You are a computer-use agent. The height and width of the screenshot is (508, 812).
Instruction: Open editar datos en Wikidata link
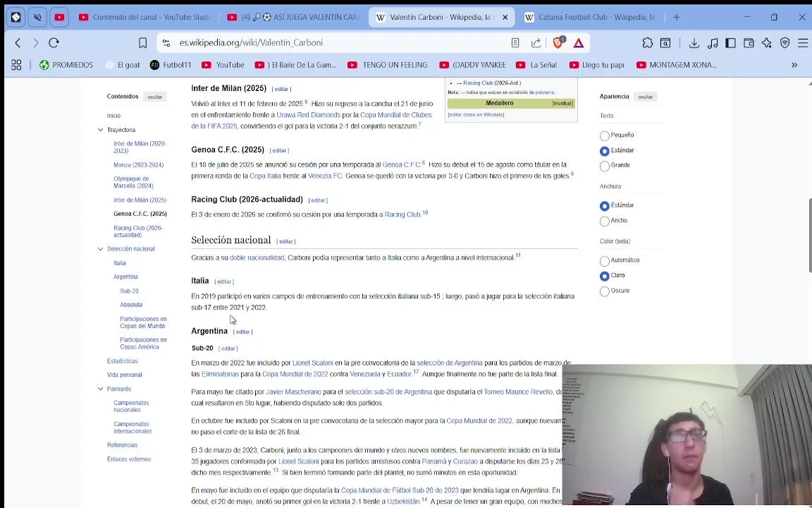click(476, 114)
